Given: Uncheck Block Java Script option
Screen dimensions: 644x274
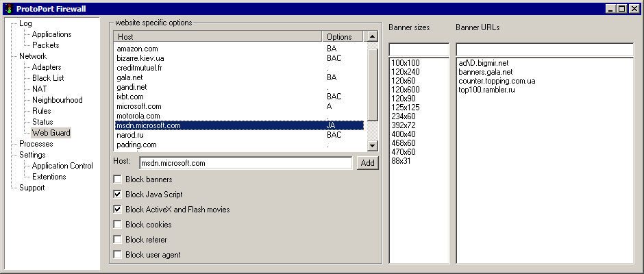Looking at the screenshot, I should (118, 195).
